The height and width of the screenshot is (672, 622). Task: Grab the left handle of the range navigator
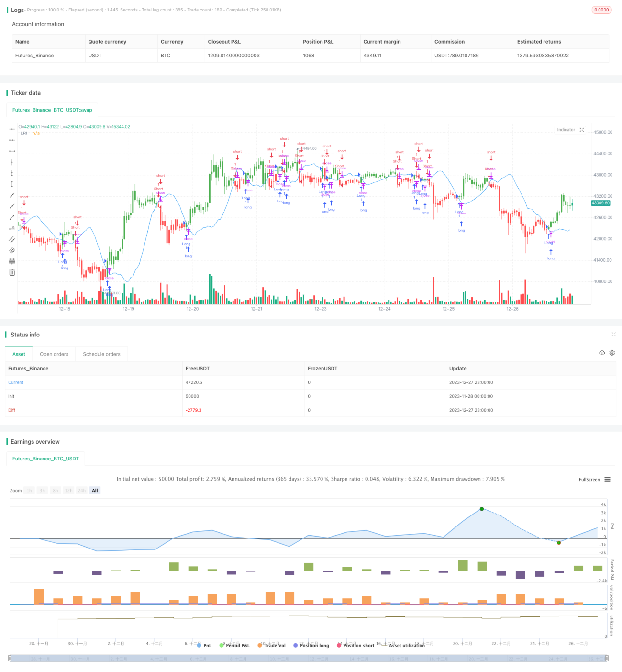click(11, 658)
